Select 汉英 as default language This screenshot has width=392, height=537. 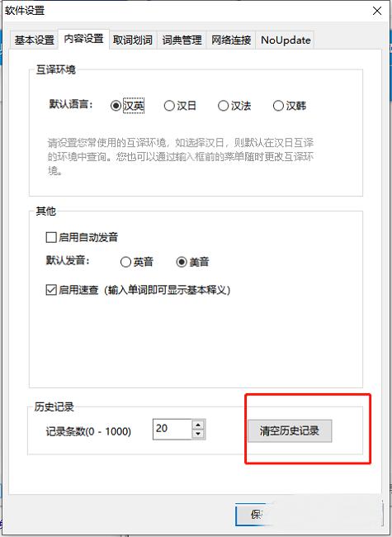coord(127,106)
